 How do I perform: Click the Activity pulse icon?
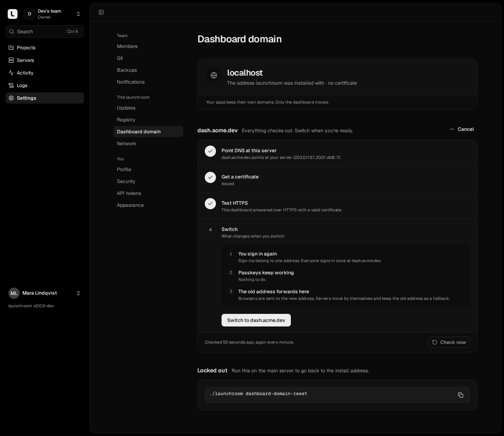point(11,73)
